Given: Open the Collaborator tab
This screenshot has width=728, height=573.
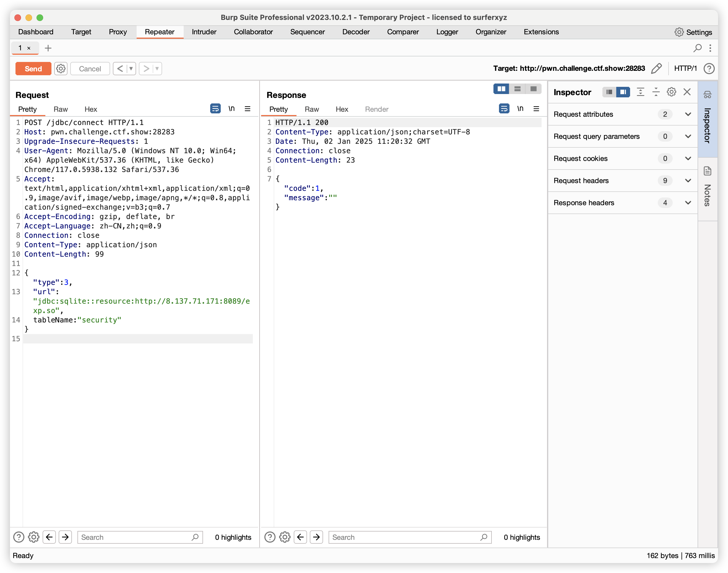Looking at the screenshot, I should point(253,32).
